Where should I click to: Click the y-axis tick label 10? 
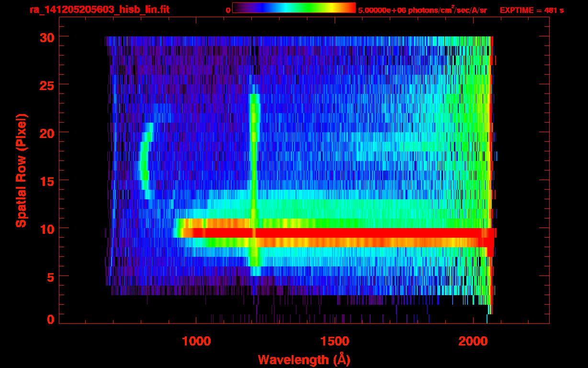click(x=47, y=229)
